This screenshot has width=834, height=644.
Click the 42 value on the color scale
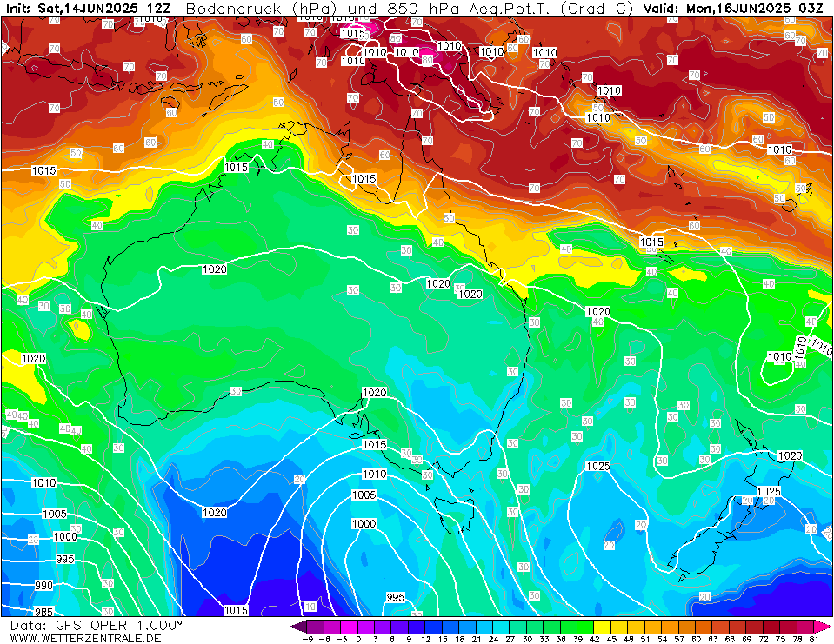[595, 639]
